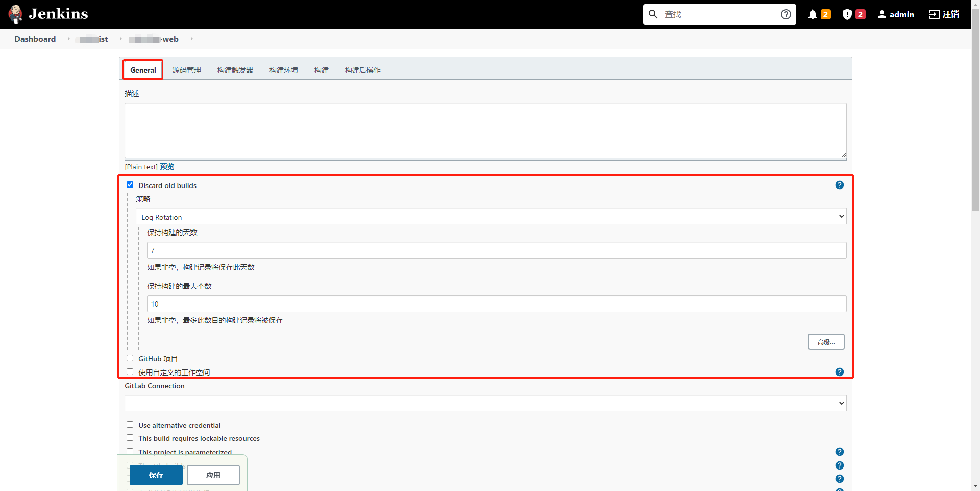Switch to the 构建触发器 tab

click(x=235, y=70)
